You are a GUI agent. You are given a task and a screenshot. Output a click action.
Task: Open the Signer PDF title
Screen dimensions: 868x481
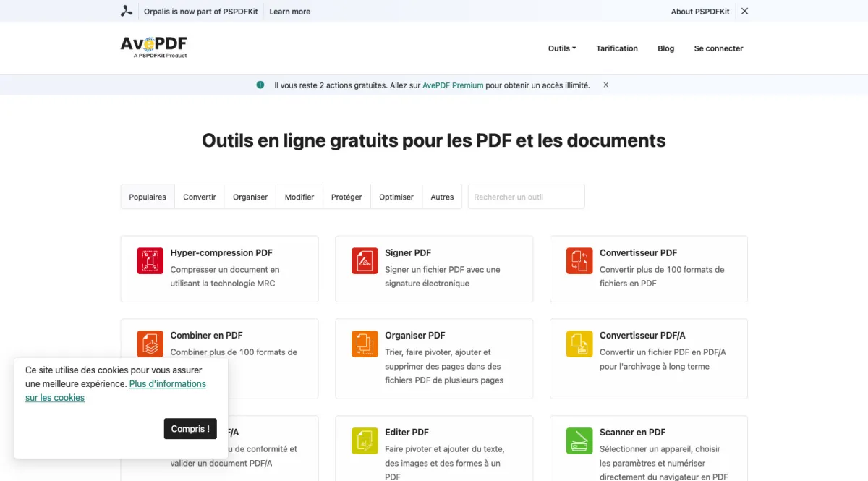click(x=408, y=253)
